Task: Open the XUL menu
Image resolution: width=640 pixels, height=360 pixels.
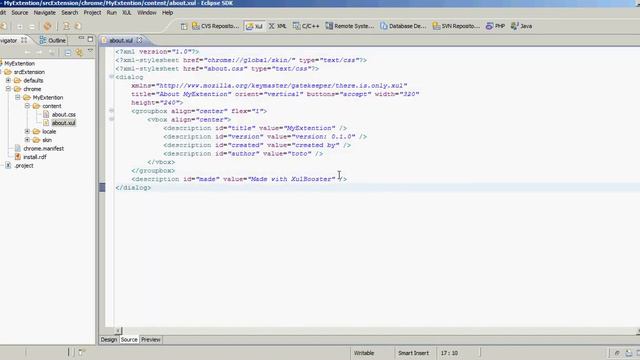Action: (x=127, y=13)
